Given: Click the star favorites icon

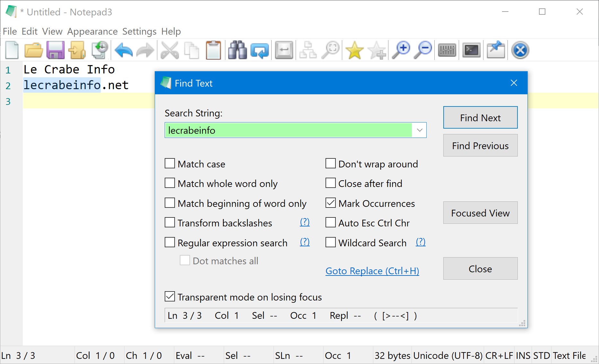Looking at the screenshot, I should tap(355, 50).
